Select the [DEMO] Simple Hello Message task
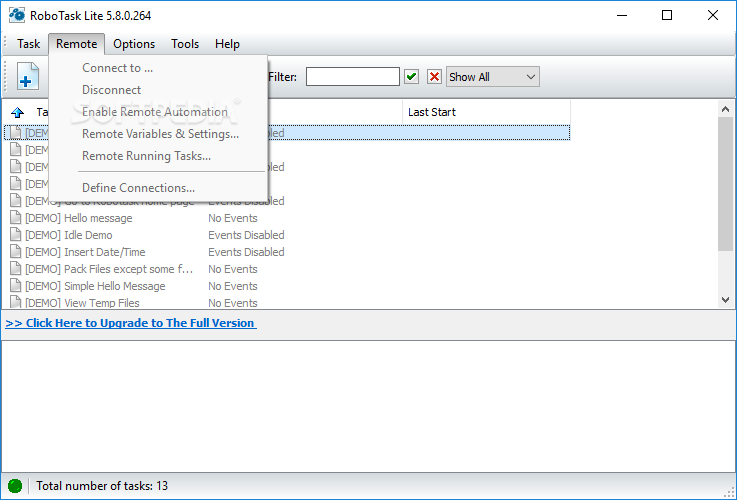 [x=95, y=286]
